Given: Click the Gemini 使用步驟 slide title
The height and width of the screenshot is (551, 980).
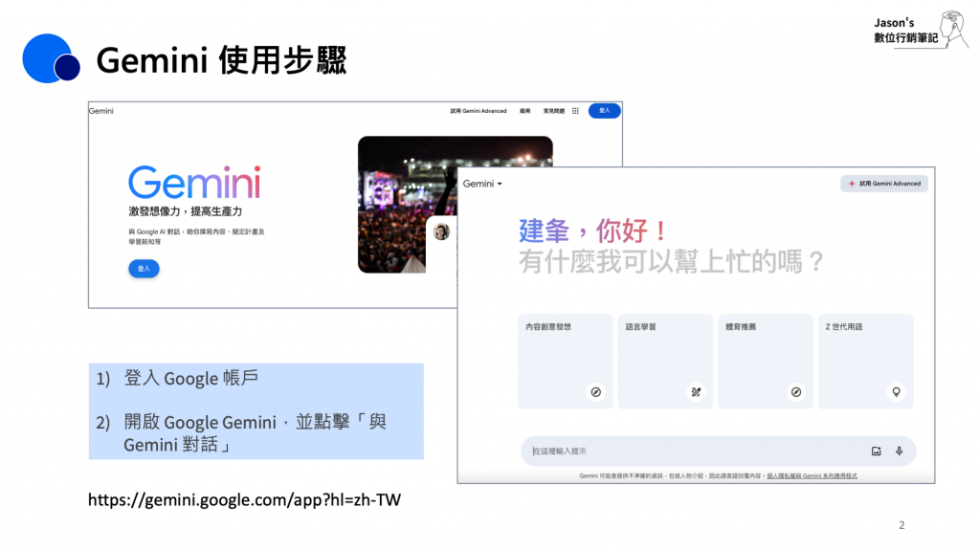Looking at the screenshot, I should [x=221, y=60].
